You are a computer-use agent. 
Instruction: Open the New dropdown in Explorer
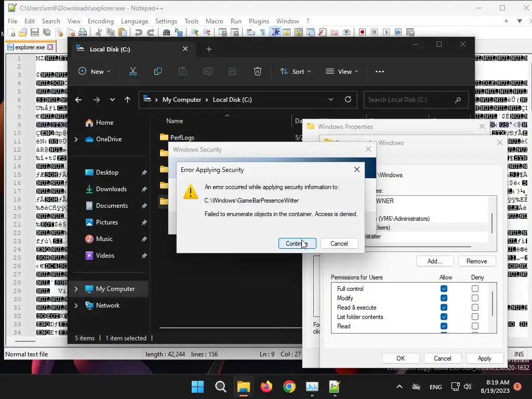click(95, 72)
